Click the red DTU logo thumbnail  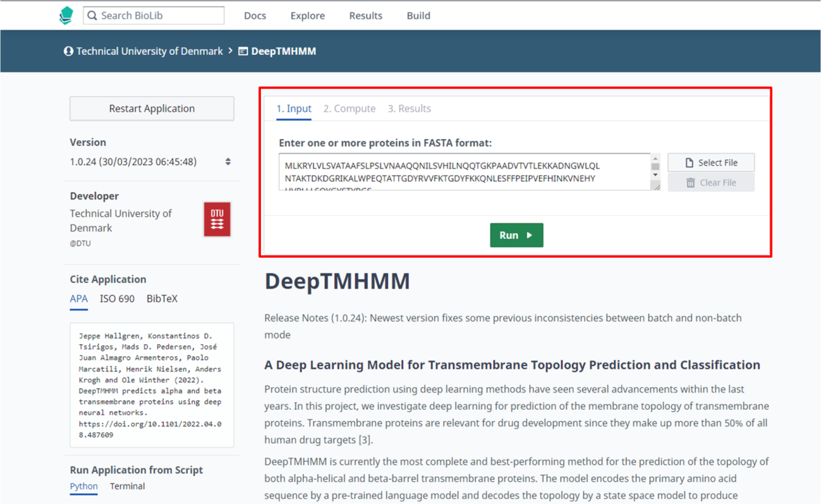(x=217, y=219)
